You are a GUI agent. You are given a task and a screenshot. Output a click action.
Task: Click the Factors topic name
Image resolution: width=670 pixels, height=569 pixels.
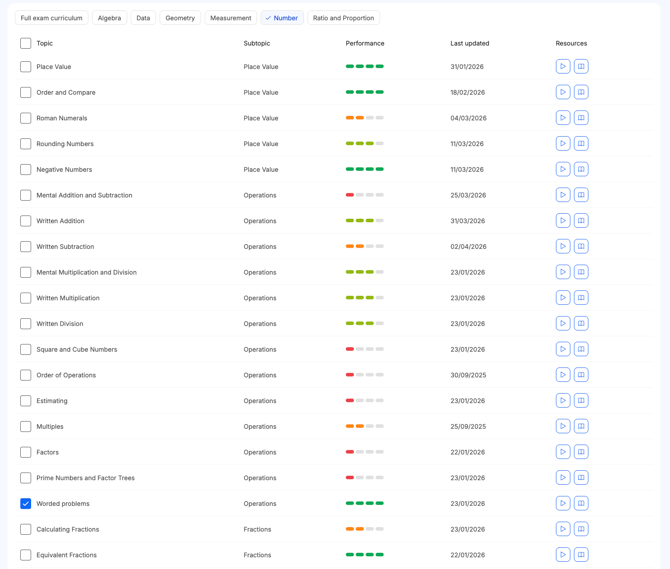point(47,452)
